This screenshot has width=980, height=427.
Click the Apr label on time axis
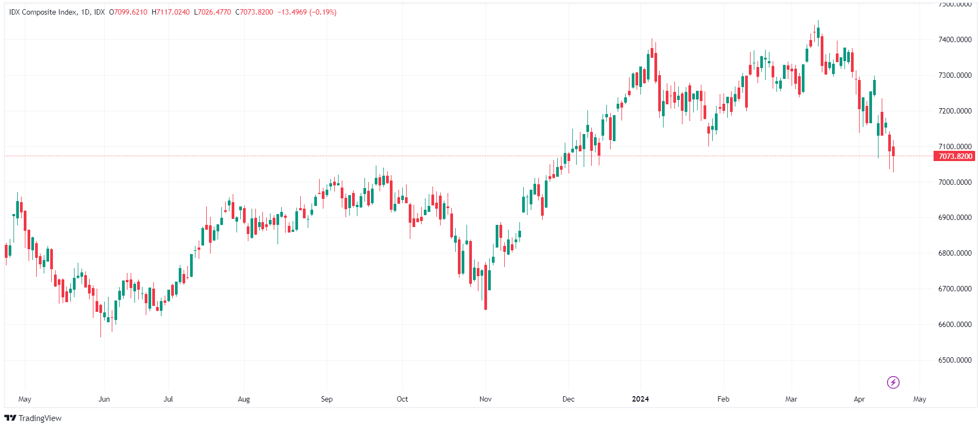point(859,399)
